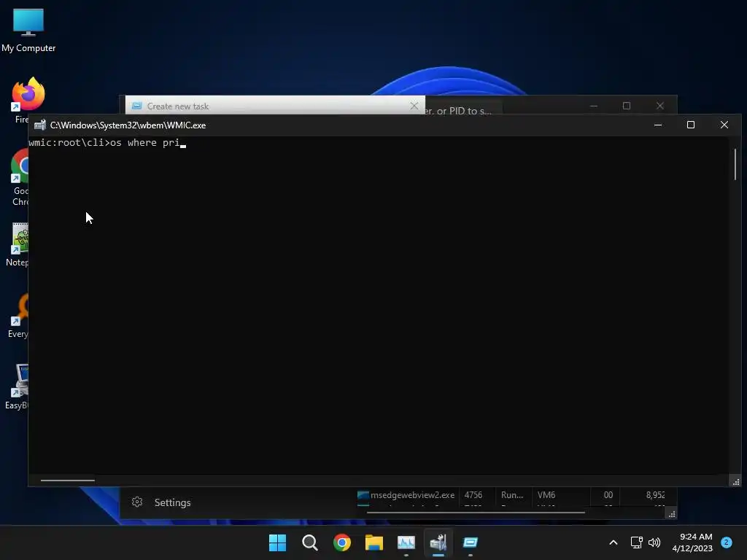This screenshot has width=747, height=560.
Task: Open the volume control in tray
Action: pos(654,542)
